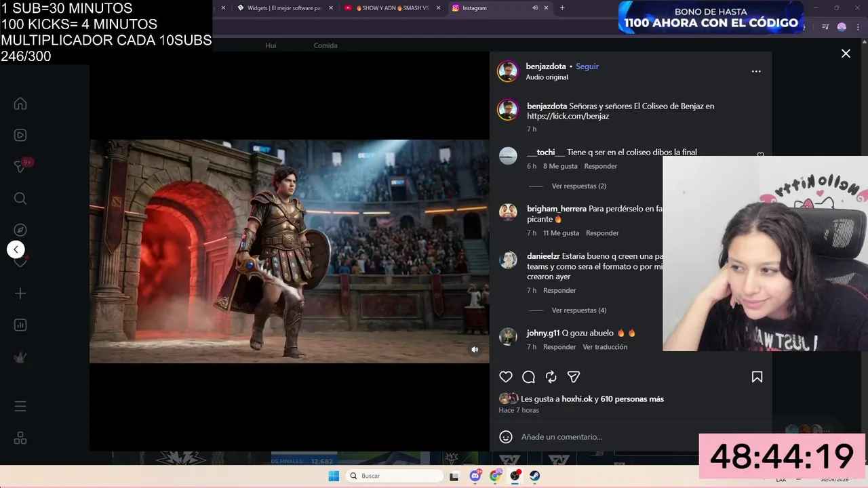Open the emoji picker in comment box
The image size is (868, 488).
[506, 437]
